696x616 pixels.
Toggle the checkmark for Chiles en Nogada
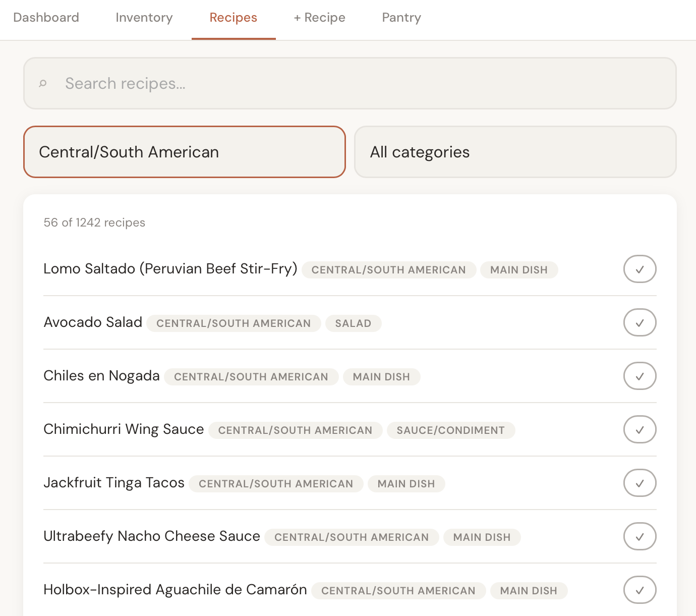coord(640,376)
